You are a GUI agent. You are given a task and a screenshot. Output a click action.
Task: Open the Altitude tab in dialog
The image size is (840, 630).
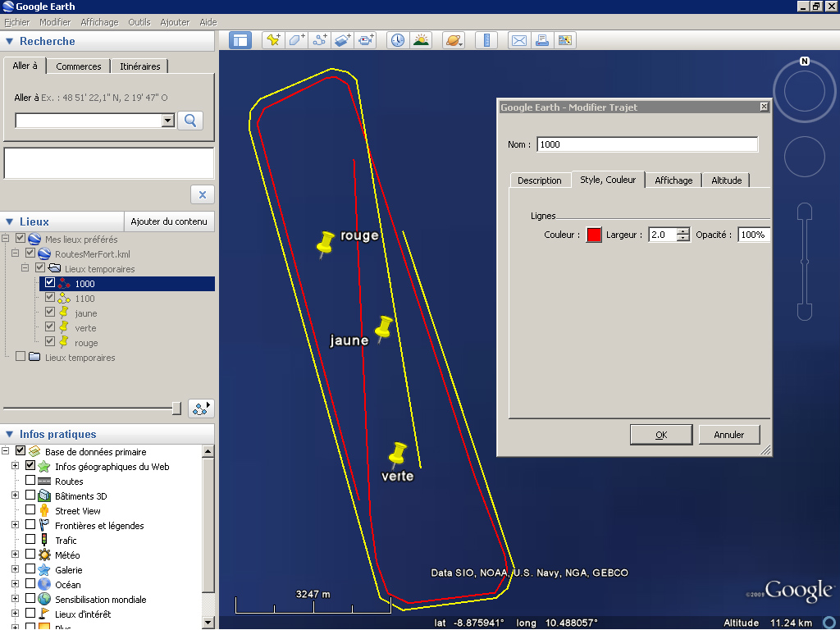point(727,180)
